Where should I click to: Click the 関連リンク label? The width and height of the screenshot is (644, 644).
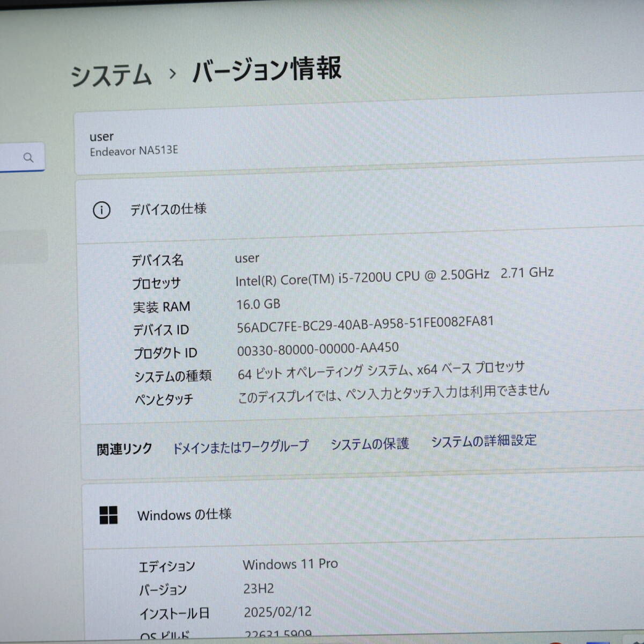click(x=125, y=449)
